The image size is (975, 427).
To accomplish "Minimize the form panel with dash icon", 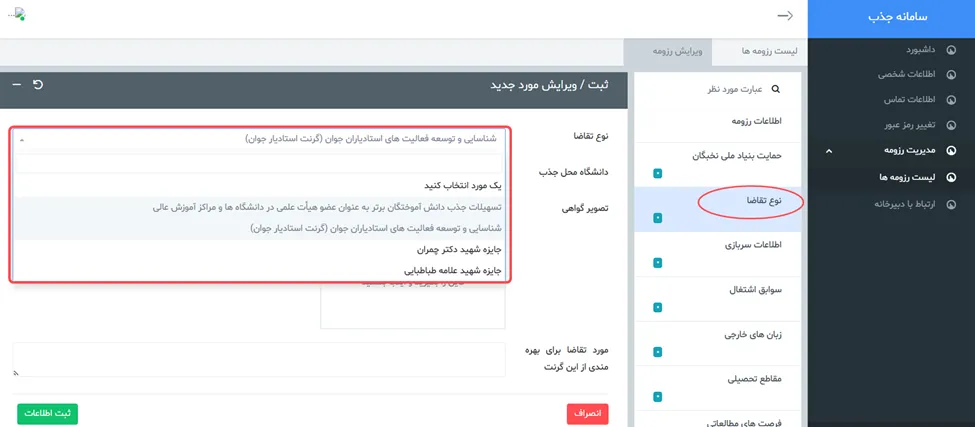I will pyautogui.click(x=17, y=85).
